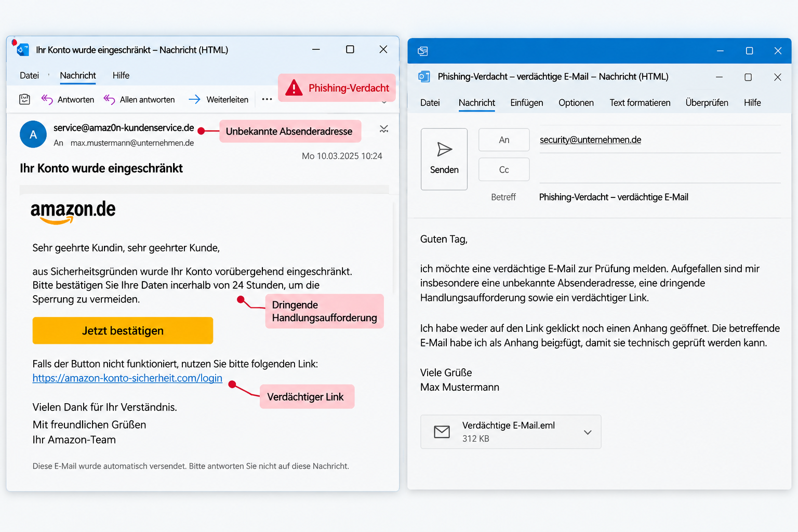Open the Optionen tab

(576, 103)
